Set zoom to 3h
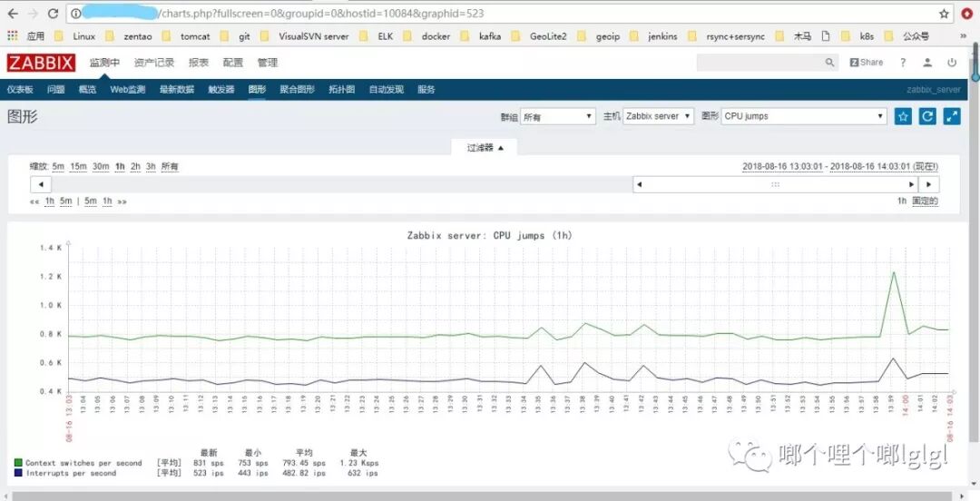Viewport: 980px width, 501px height. (151, 166)
